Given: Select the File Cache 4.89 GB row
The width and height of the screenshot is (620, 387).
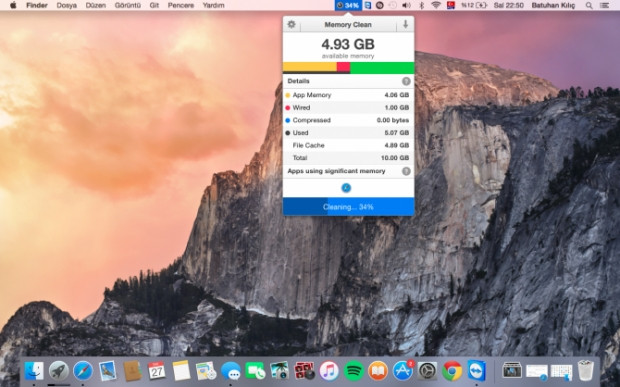Looking at the screenshot, I should 348,145.
